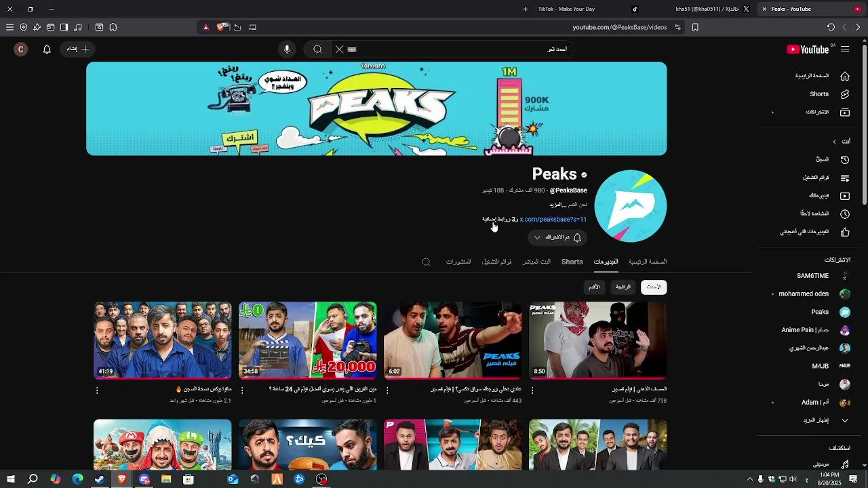Screen dimensions: 868x488
Task: Open options menu for 34:58 video
Action: [242, 390]
